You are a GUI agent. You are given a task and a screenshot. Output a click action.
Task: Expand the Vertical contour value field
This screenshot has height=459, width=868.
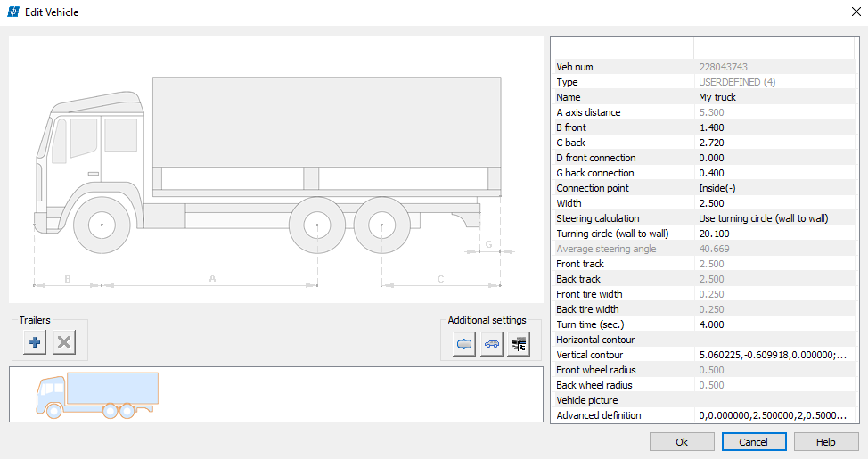[772, 355]
